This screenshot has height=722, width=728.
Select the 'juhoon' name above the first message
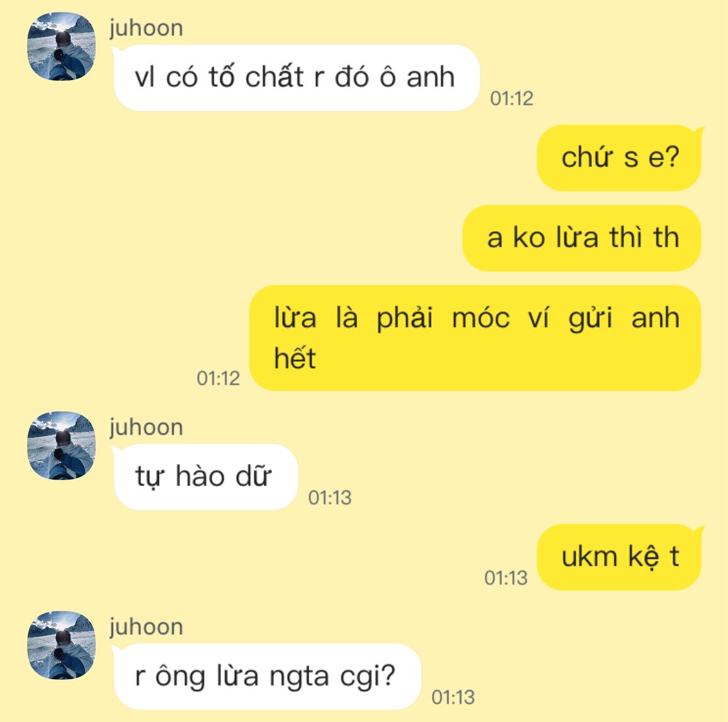[146, 29]
